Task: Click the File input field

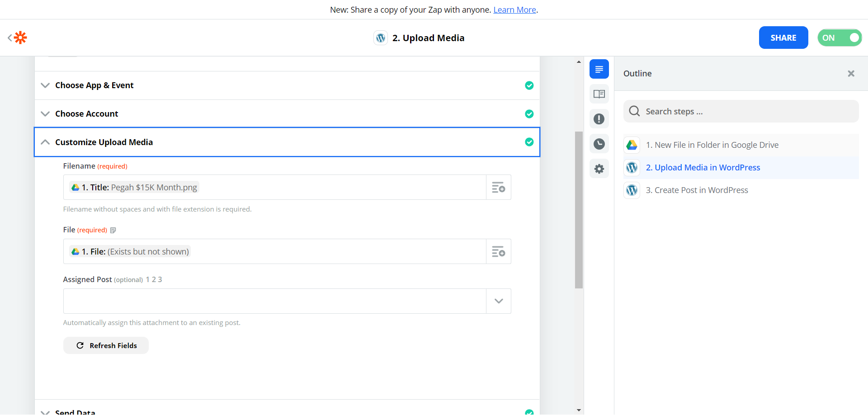Action: point(274,251)
